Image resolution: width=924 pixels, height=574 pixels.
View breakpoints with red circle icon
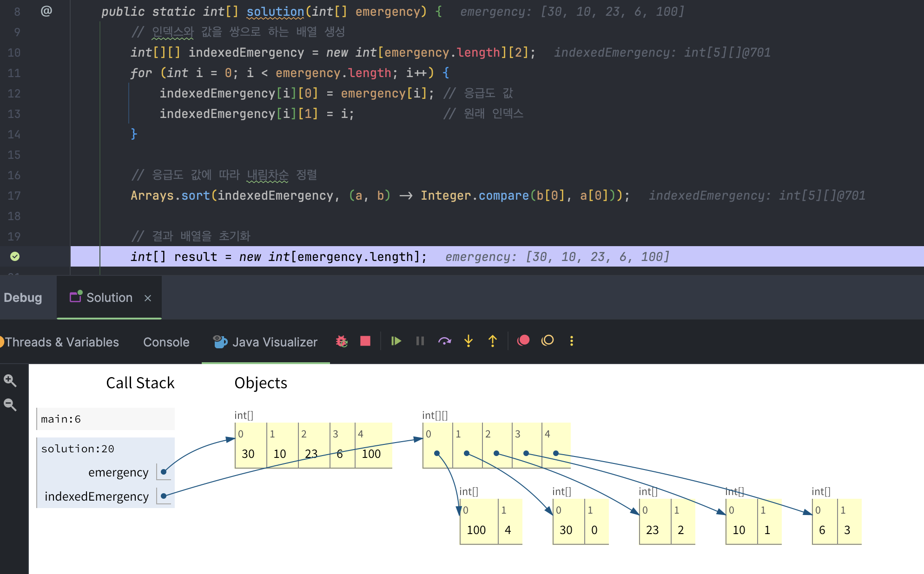pos(523,341)
